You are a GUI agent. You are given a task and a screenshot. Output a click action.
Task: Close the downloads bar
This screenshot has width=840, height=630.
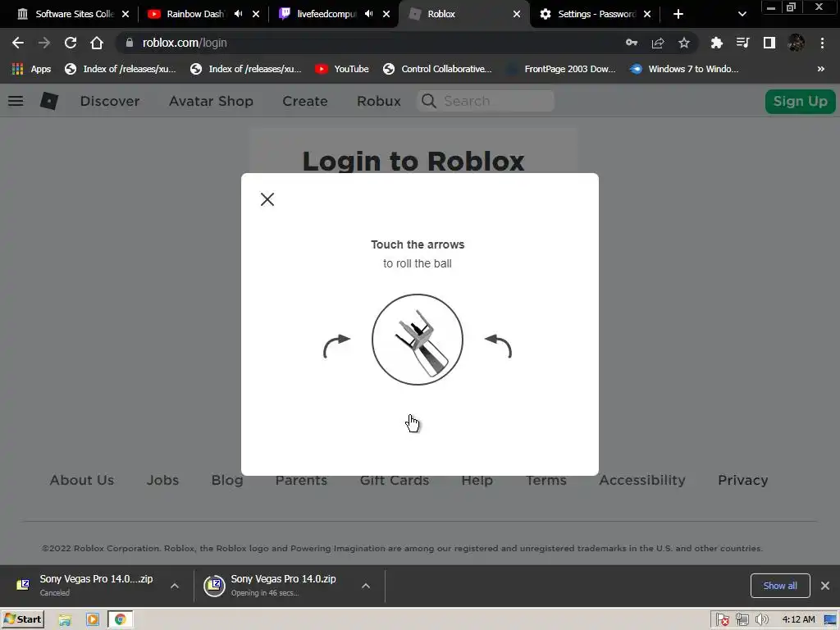825,586
